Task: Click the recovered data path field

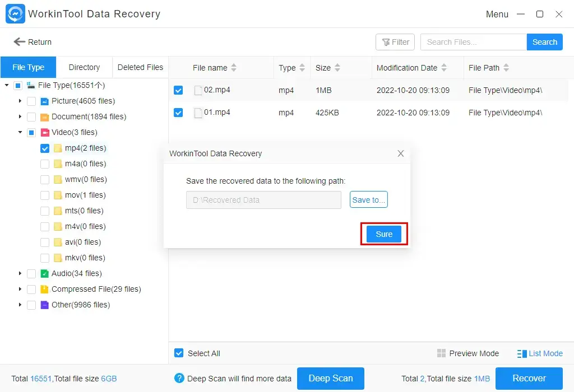Action: point(263,200)
